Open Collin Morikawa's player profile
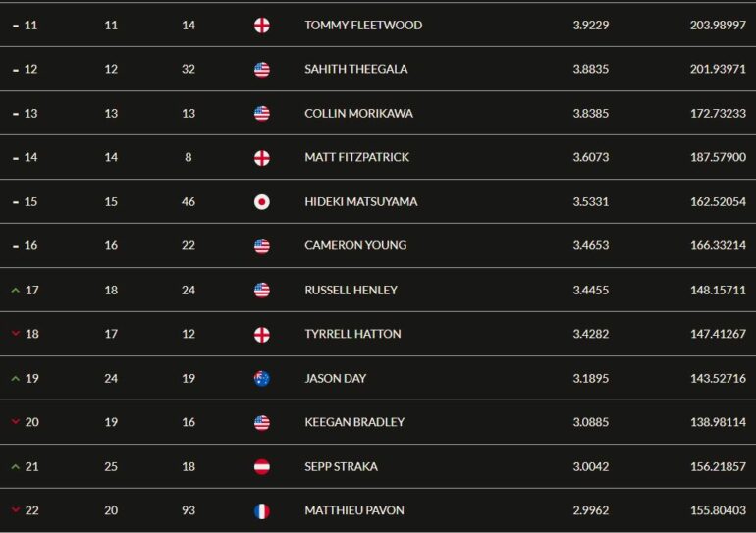 358,113
